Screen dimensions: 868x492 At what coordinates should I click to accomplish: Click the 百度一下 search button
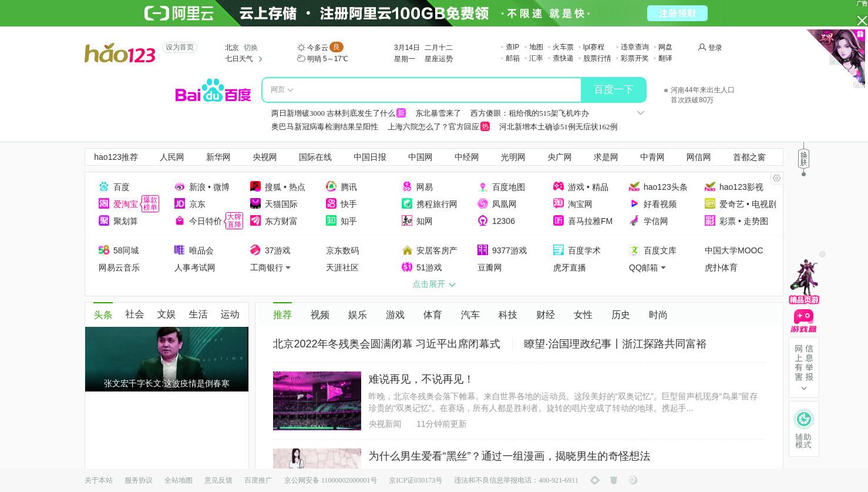tap(614, 90)
